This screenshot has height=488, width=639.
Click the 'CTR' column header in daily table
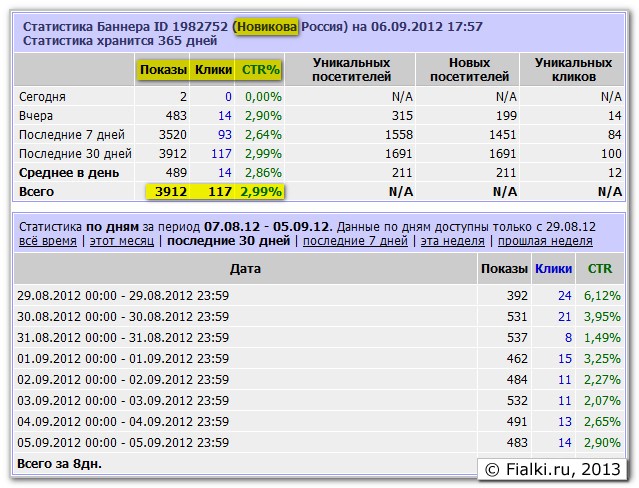click(x=600, y=269)
